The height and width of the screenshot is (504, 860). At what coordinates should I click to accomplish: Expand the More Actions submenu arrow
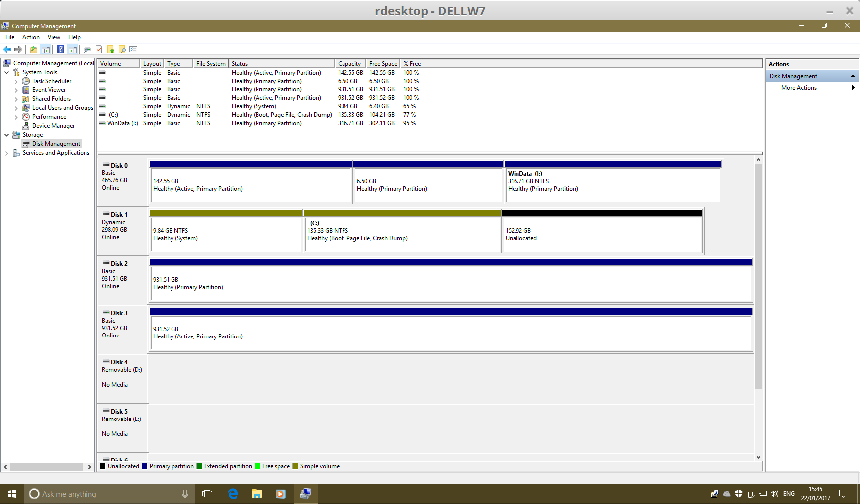click(x=853, y=88)
